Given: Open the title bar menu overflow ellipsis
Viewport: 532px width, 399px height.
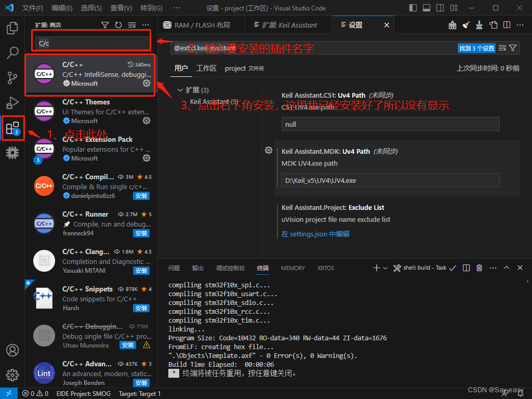Looking at the screenshot, I should 177,8.
